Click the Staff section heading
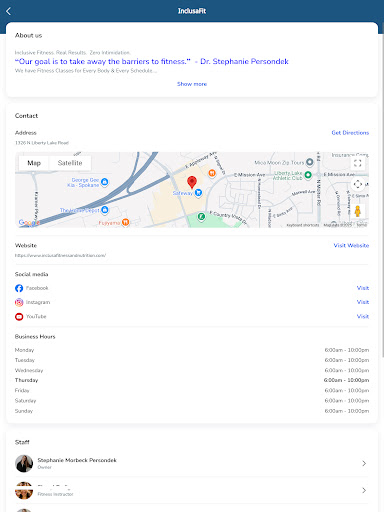This screenshot has height=512, width=384. pos(22,442)
